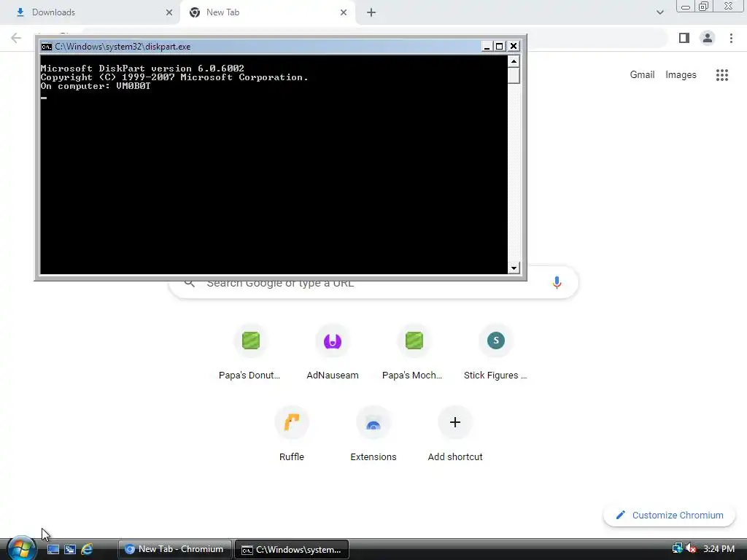Click the Show Desktop quick launch icon
Viewport: 747px width, 560px height.
(53, 550)
